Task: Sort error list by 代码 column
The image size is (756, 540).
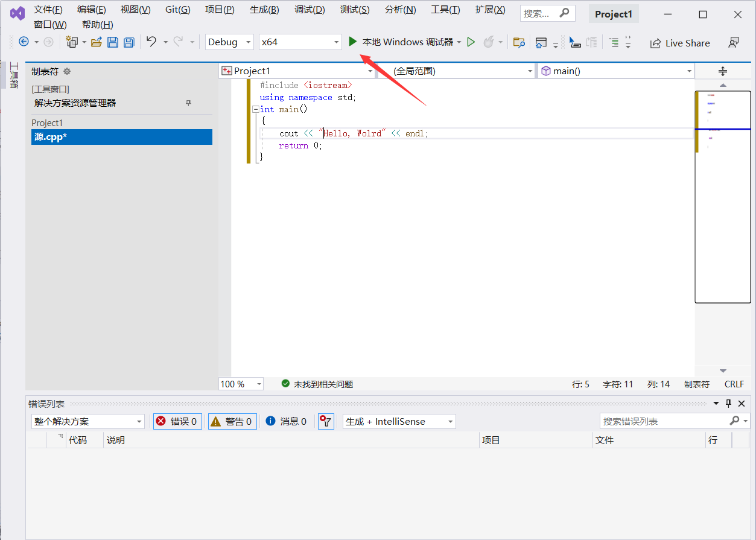Action: pyautogui.click(x=84, y=440)
